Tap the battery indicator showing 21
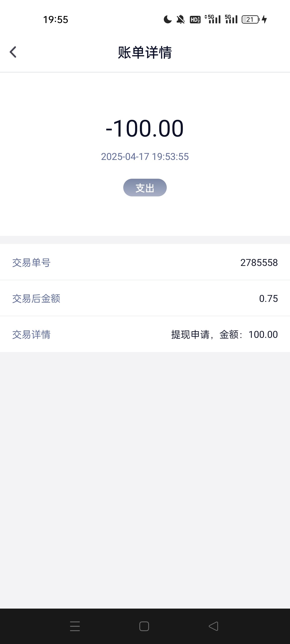290x644 pixels. tap(250, 19)
